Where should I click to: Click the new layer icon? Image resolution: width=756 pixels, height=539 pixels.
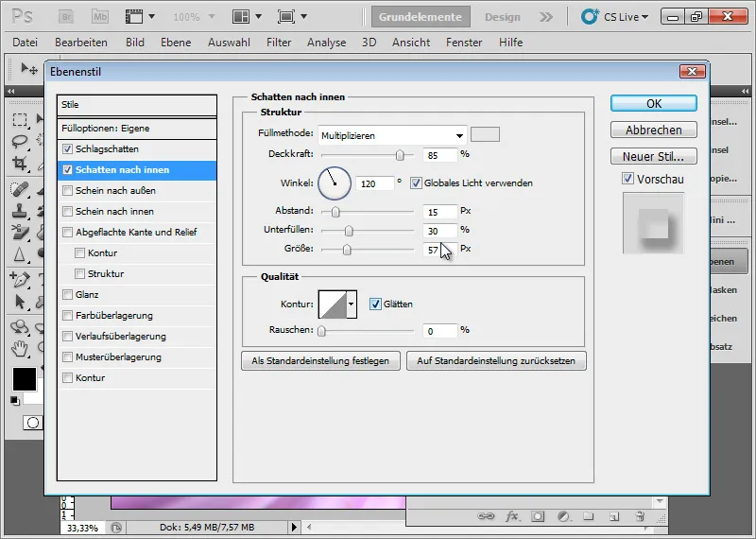pos(613,516)
